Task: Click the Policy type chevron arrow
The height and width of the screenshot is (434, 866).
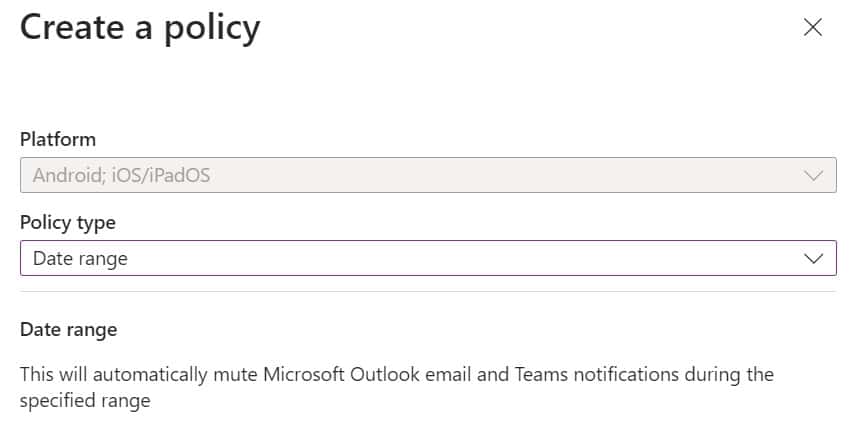Action: tap(813, 258)
